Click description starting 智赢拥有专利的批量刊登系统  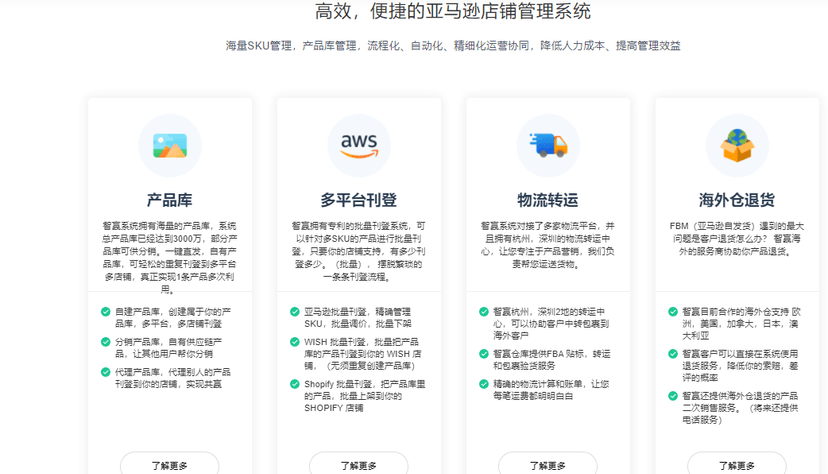click(359, 251)
